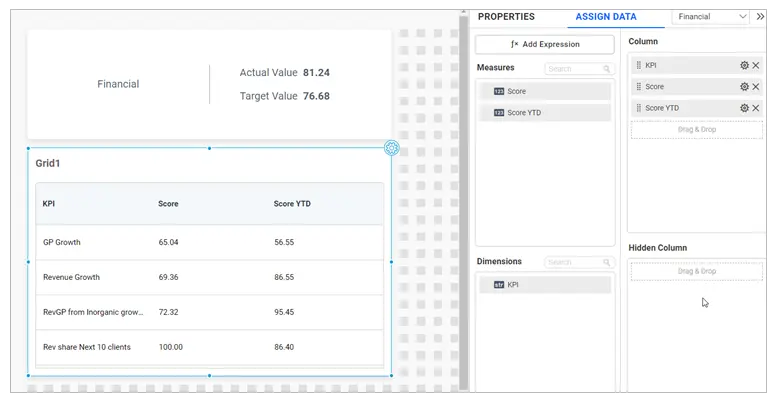Click the Dimensions section label
Screen dimensions: 780x405
[499, 261]
